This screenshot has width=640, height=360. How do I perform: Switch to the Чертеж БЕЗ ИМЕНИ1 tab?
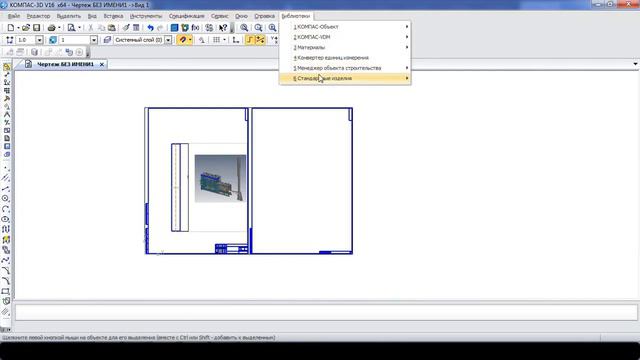[65, 64]
